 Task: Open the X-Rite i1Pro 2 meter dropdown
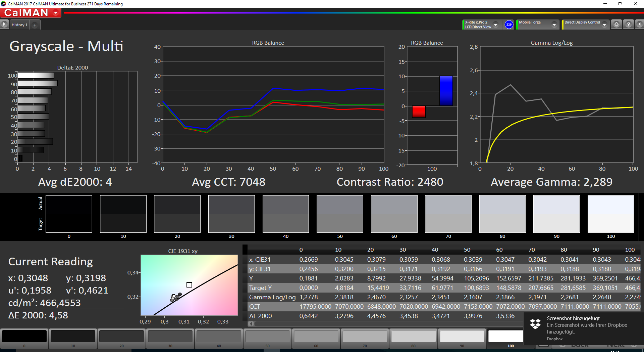[495, 25]
